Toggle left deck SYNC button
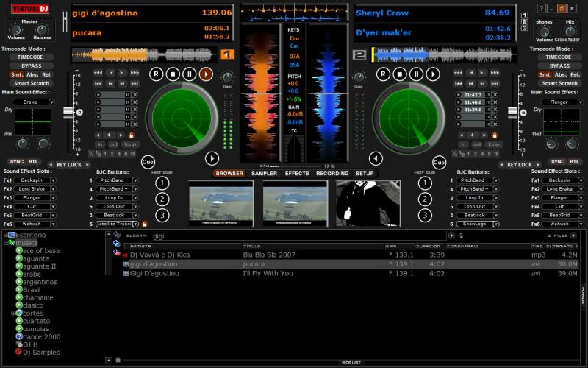 [16, 161]
